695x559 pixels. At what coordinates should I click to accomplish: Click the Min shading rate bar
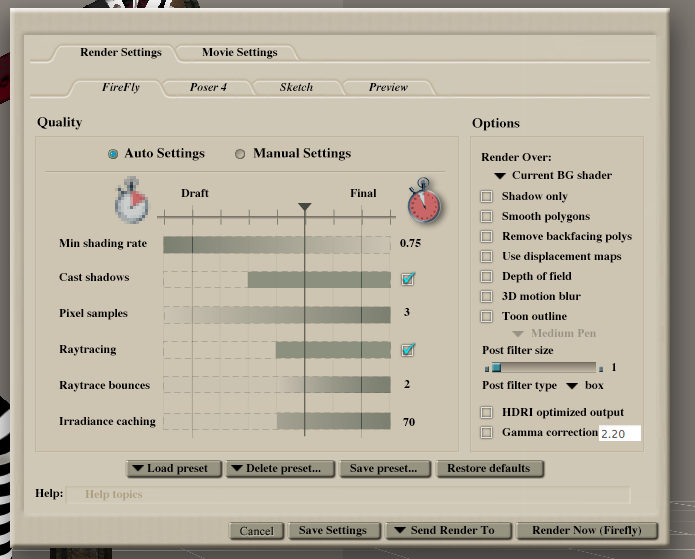[277, 245]
